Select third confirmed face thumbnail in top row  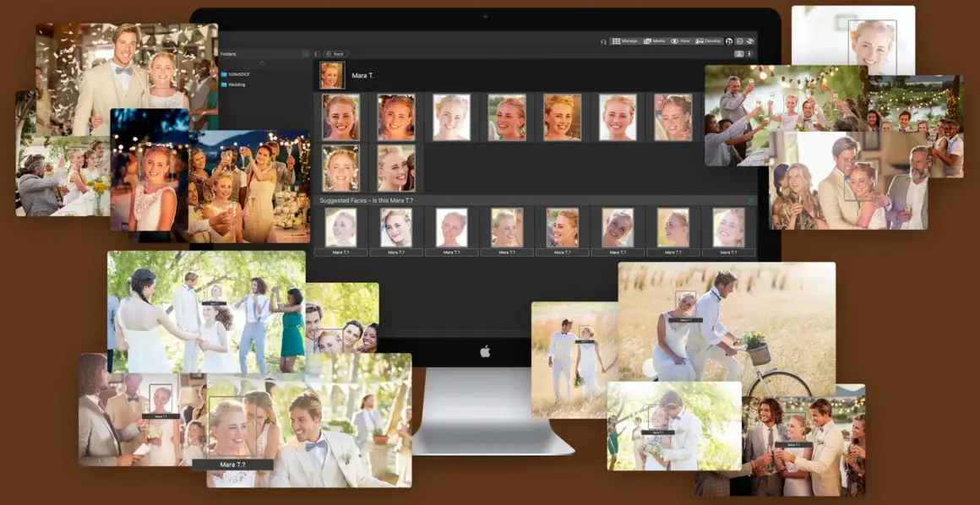point(451,117)
